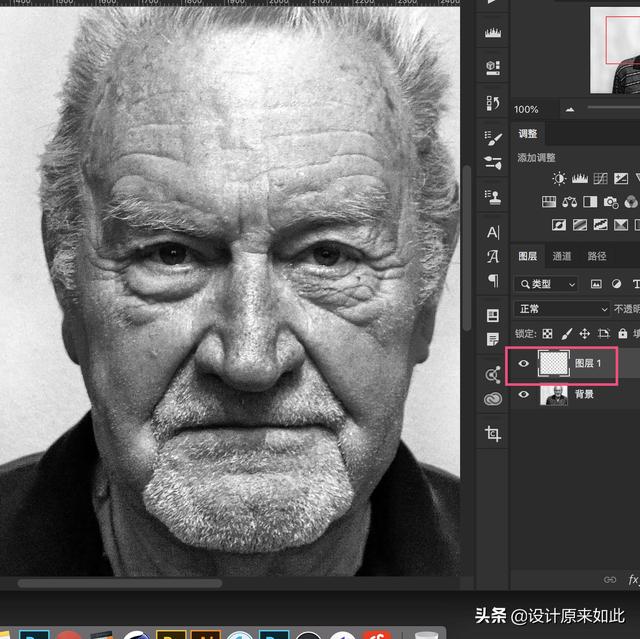Toggle lock transparent pixels

click(547, 334)
